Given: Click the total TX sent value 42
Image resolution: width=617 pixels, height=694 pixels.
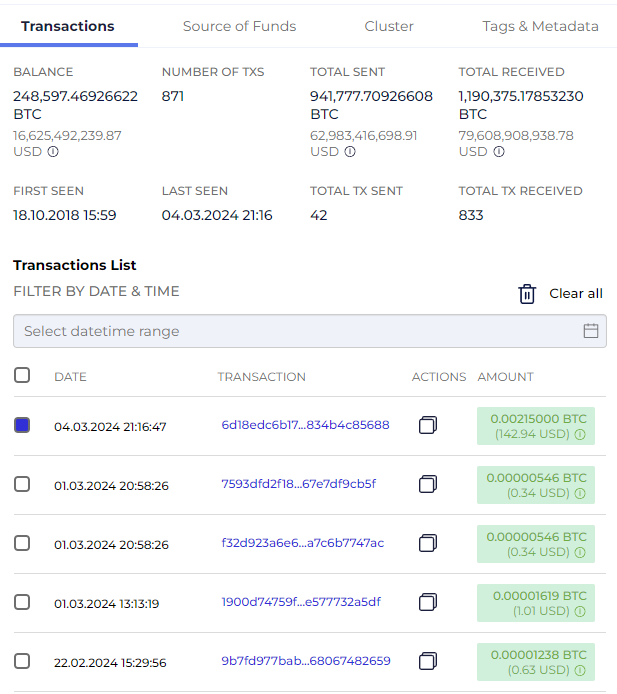Looking at the screenshot, I should tap(319, 215).
